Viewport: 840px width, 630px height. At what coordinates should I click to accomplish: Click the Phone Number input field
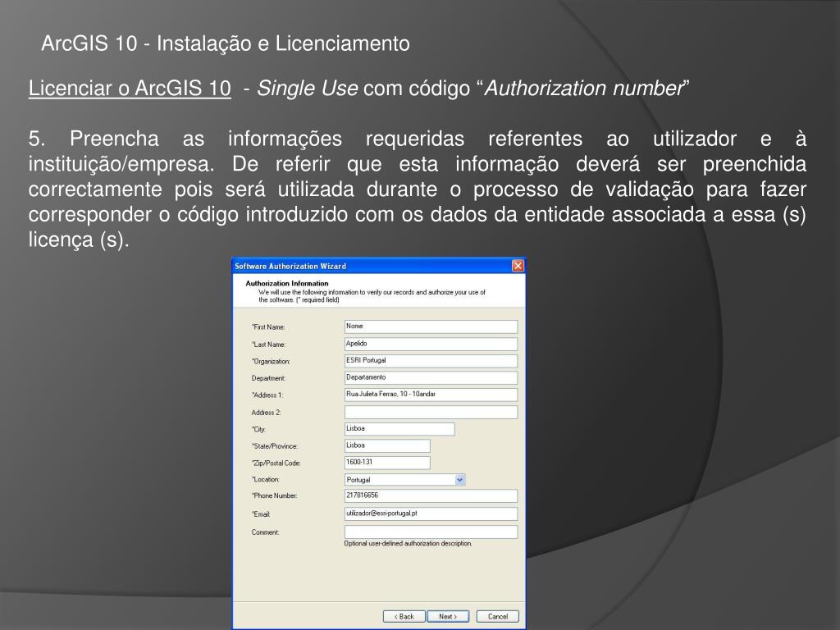(431, 496)
